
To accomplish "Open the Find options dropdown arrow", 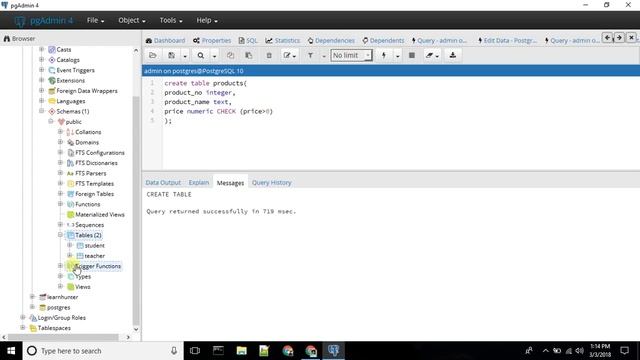I will 214,56.
